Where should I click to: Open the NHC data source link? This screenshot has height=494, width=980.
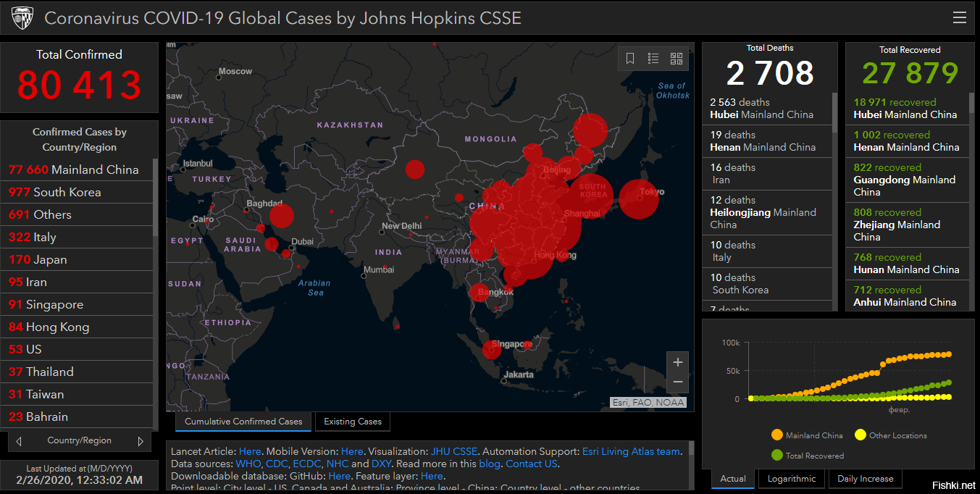click(338, 464)
